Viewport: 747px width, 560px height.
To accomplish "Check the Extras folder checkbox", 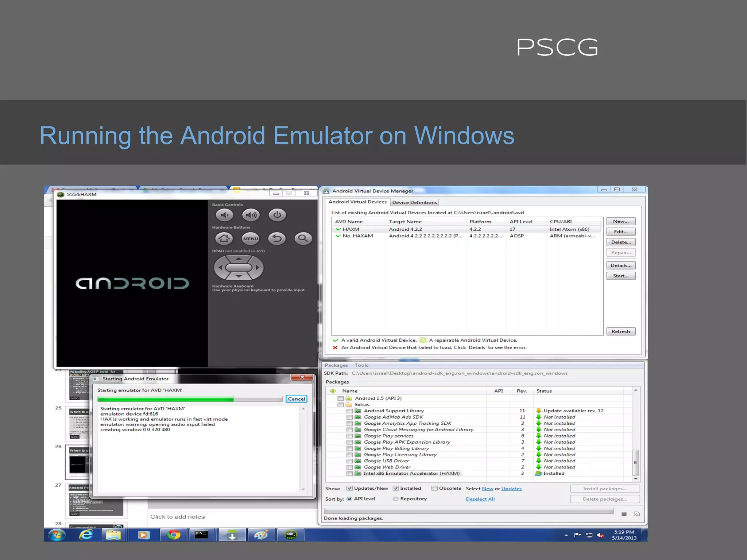I will point(341,405).
